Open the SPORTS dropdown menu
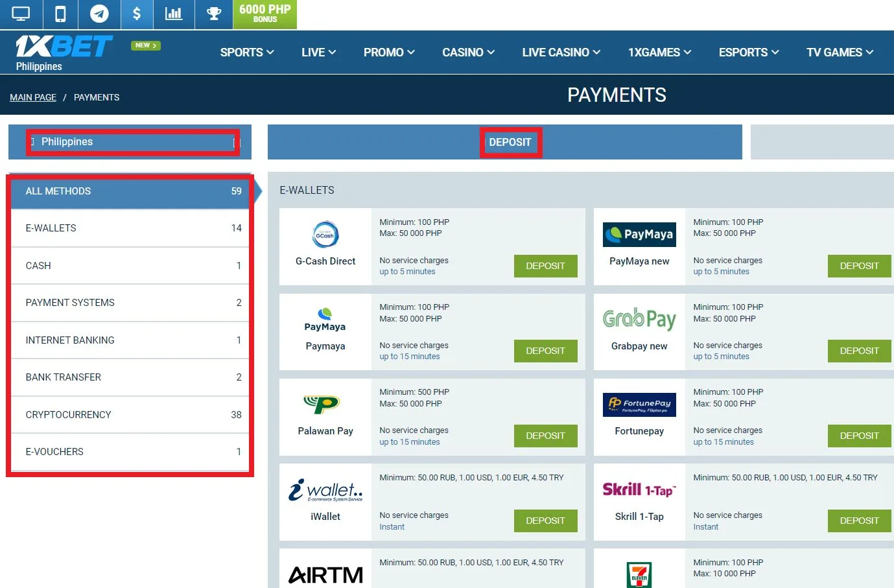 click(247, 53)
